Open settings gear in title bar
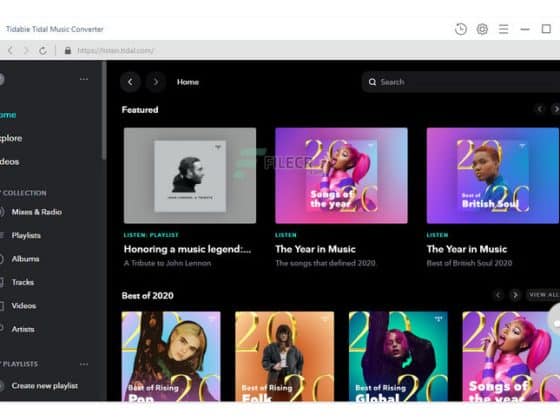Viewport: 560px width, 420px height. [x=482, y=29]
